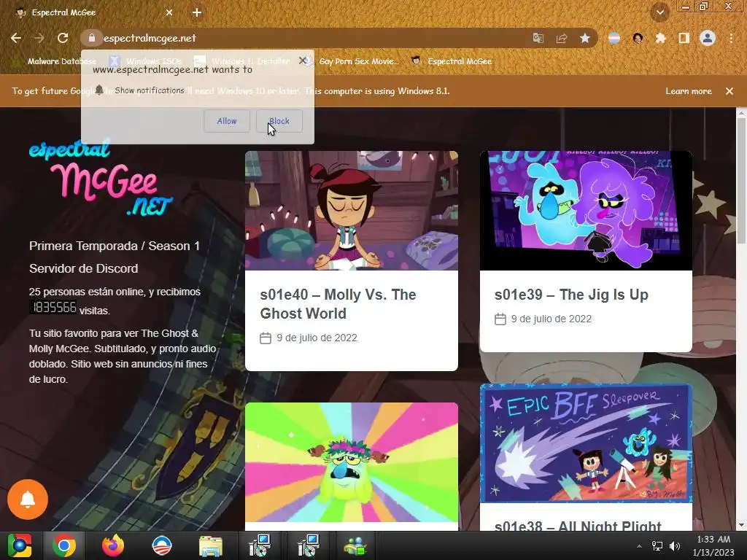Open Primera Temporada / Season 1 menu link
The height and width of the screenshot is (560, 747).
click(115, 246)
